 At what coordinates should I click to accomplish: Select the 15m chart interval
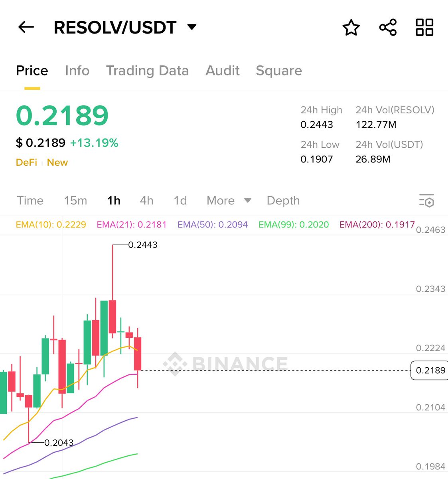pos(75,200)
